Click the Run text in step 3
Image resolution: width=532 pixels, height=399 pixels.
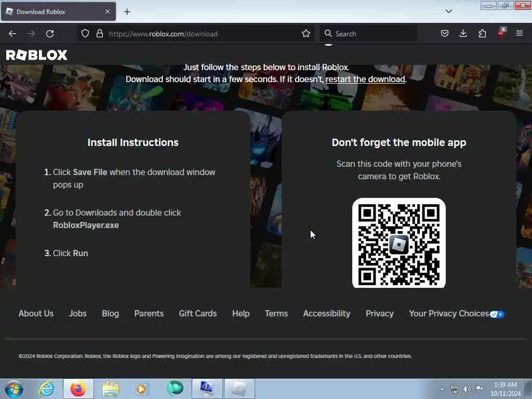81,254
